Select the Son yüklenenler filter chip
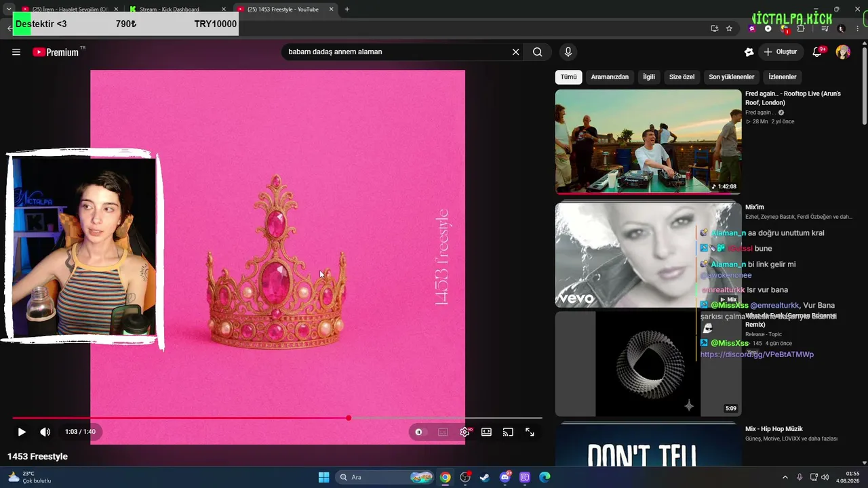The width and height of the screenshot is (868, 488). pyautogui.click(x=732, y=77)
